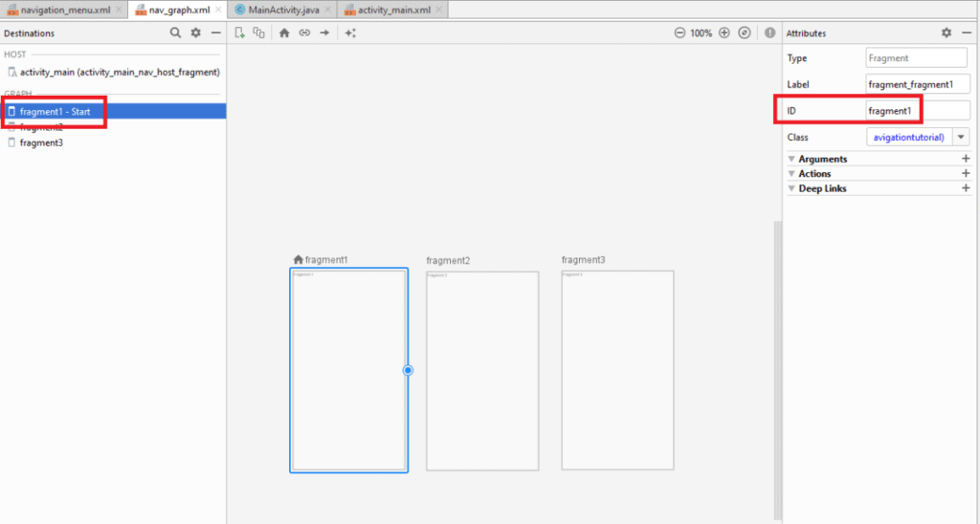
Task: Open the Class dropdown arrow
Action: pos(962,138)
